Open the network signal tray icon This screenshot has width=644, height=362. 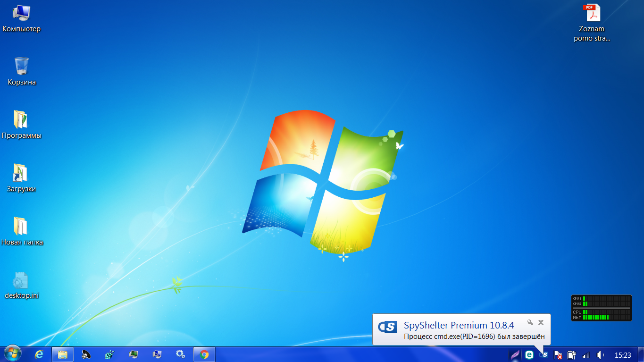point(586,354)
